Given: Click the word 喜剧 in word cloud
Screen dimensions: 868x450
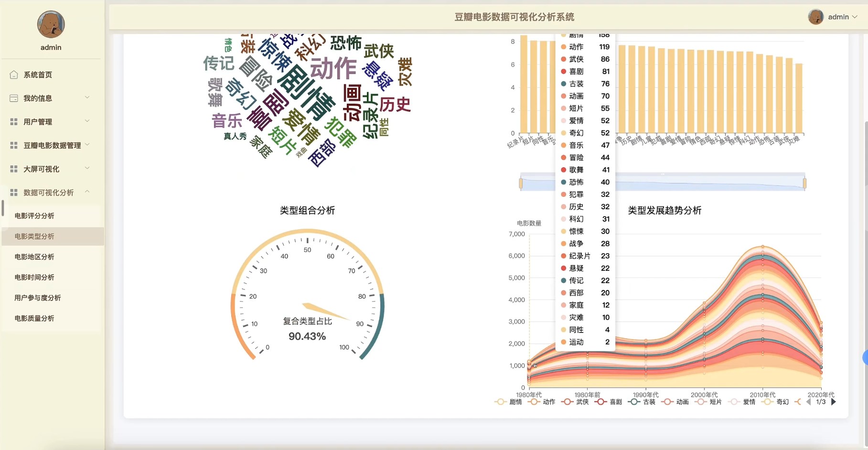Looking at the screenshot, I should (268, 109).
